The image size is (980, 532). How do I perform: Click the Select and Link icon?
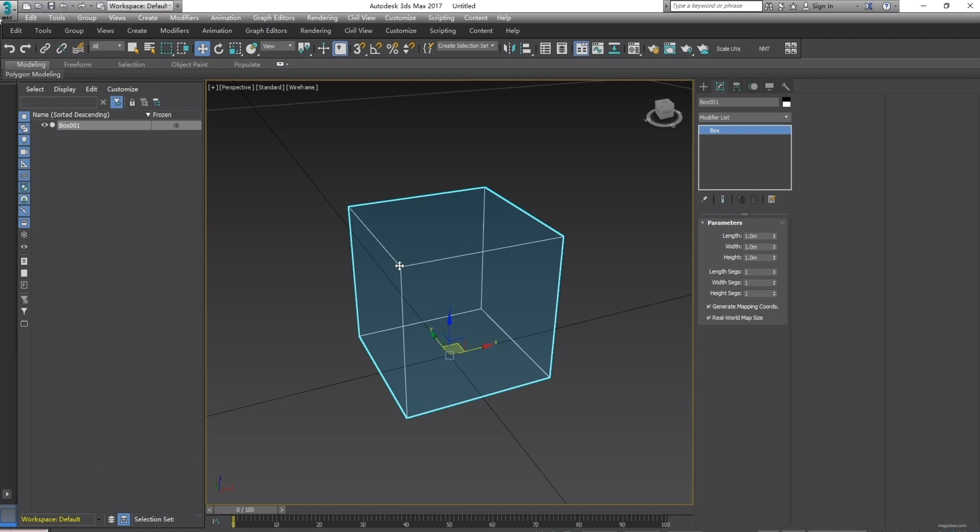pos(45,49)
